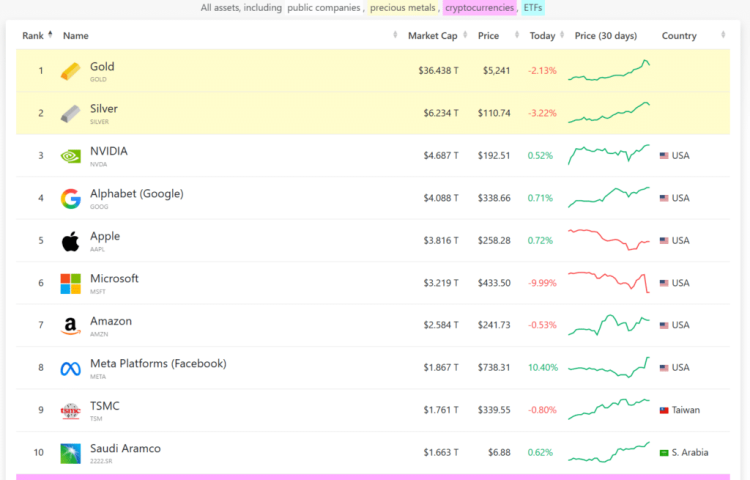Click the Gold bar icon

[x=70, y=71]
